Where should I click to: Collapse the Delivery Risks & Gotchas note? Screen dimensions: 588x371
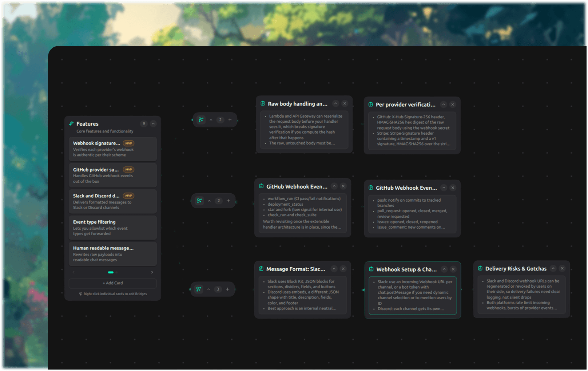[553, 268]
